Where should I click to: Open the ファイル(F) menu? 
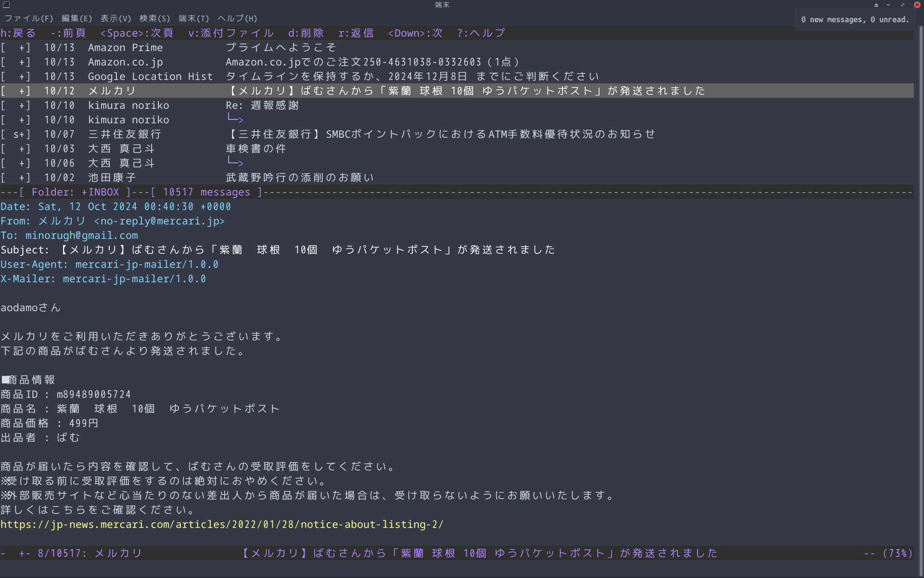pyautogui.click(x=29, y=18)
